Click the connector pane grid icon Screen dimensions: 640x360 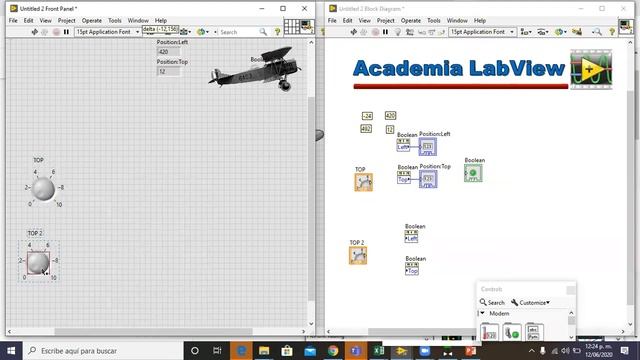coord(291,27)
